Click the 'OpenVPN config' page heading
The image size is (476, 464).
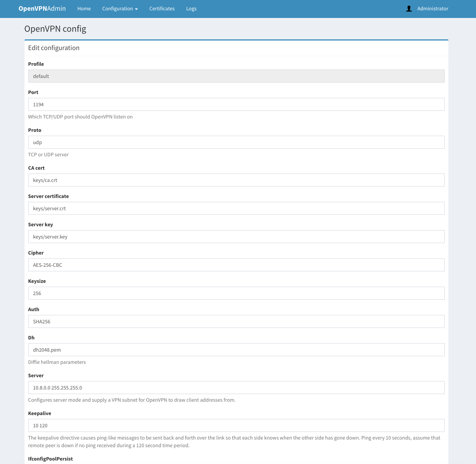pos(55,29)
